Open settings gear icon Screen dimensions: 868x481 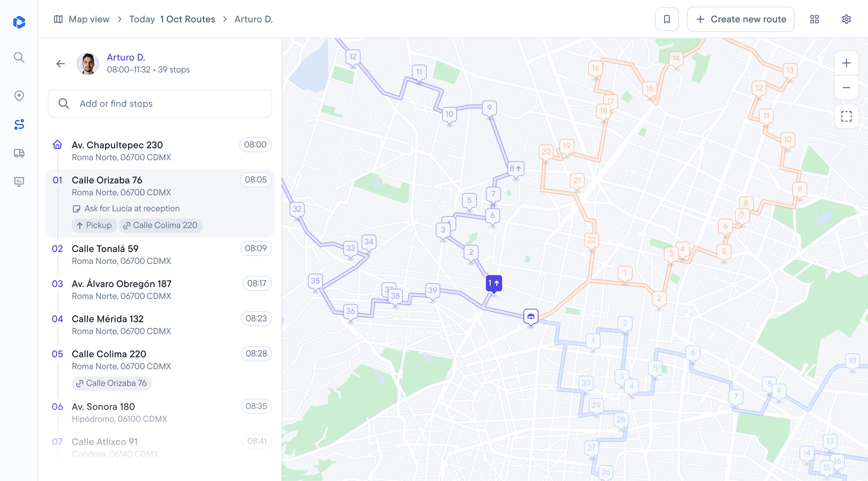[x=846, y=19]
